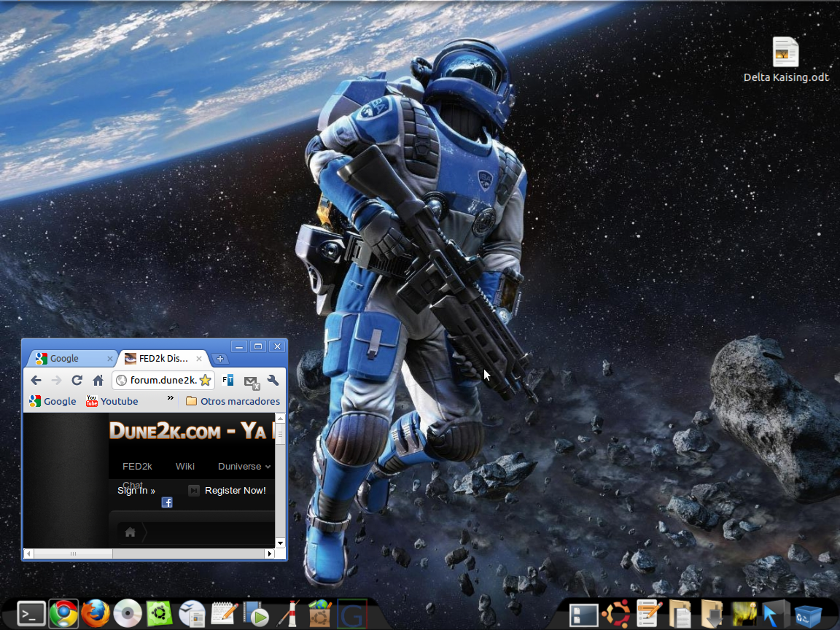
Task: Expand the Duniverse dropdown menu
Action: pyautogui.click(x=244, y=467)
